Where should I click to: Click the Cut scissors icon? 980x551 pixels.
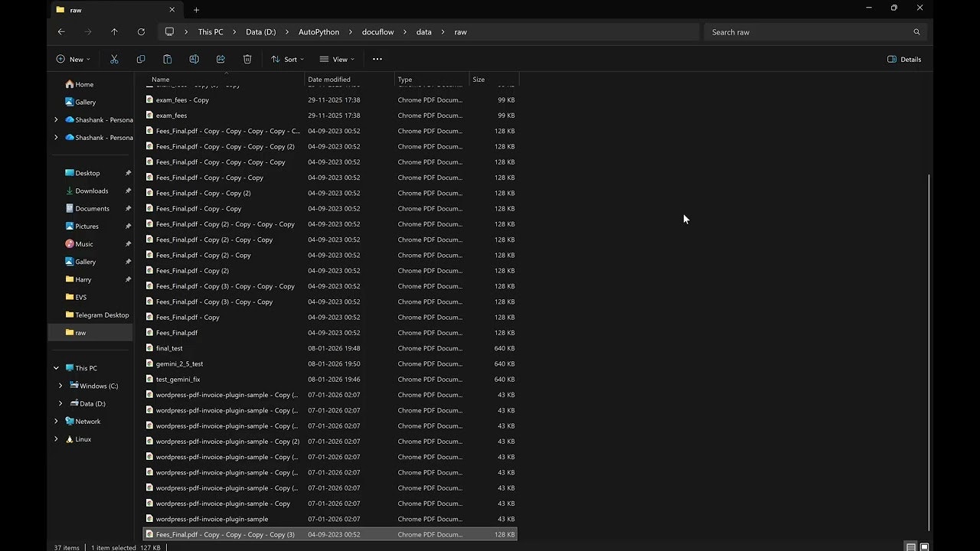pyautogui.click(x=114, y=59)
